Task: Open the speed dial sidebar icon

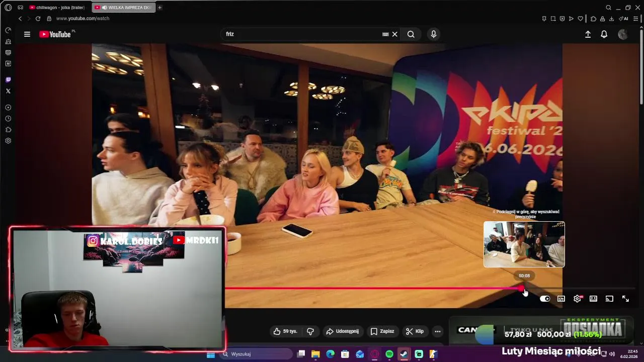Action: (x=8, y=30)
